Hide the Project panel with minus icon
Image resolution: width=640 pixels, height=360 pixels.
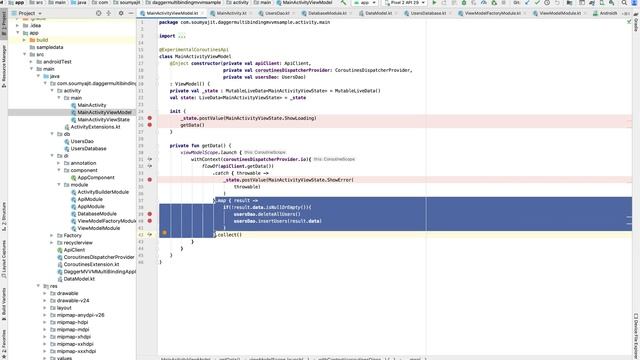[131, 13]
